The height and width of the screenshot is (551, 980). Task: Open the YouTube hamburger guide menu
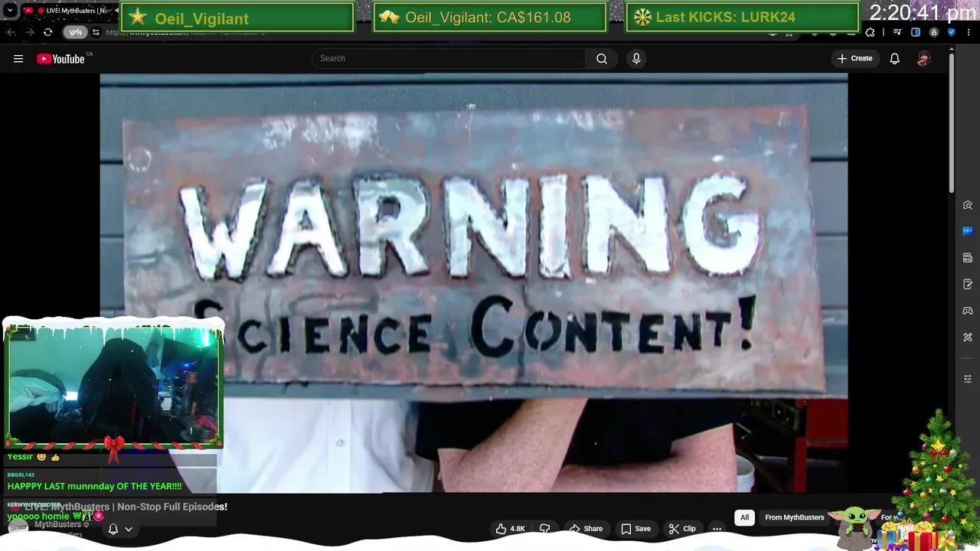[18, 58]
